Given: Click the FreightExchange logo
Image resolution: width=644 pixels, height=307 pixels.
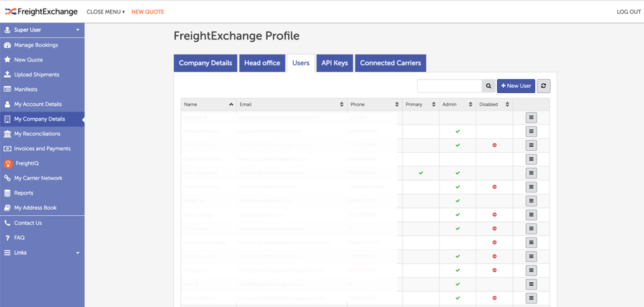Looking at the screenshot, I should pyautogui.click(x=41, y=11).
